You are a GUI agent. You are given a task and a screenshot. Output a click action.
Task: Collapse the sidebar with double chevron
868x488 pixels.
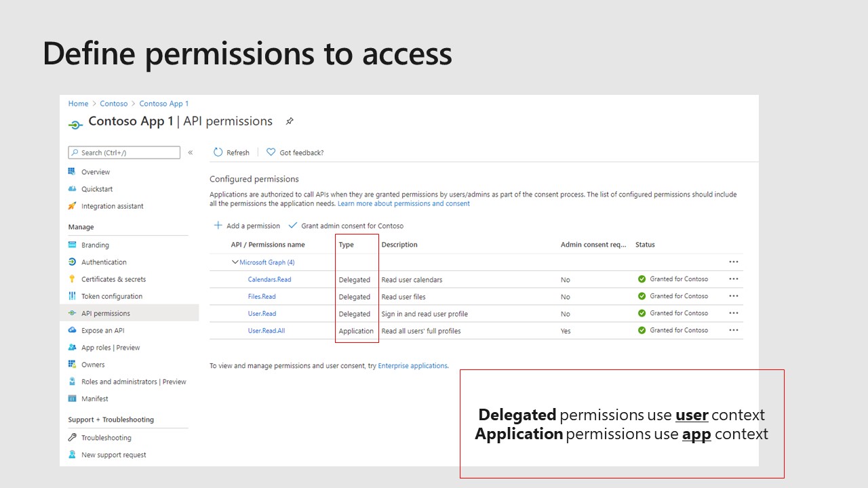191,152
